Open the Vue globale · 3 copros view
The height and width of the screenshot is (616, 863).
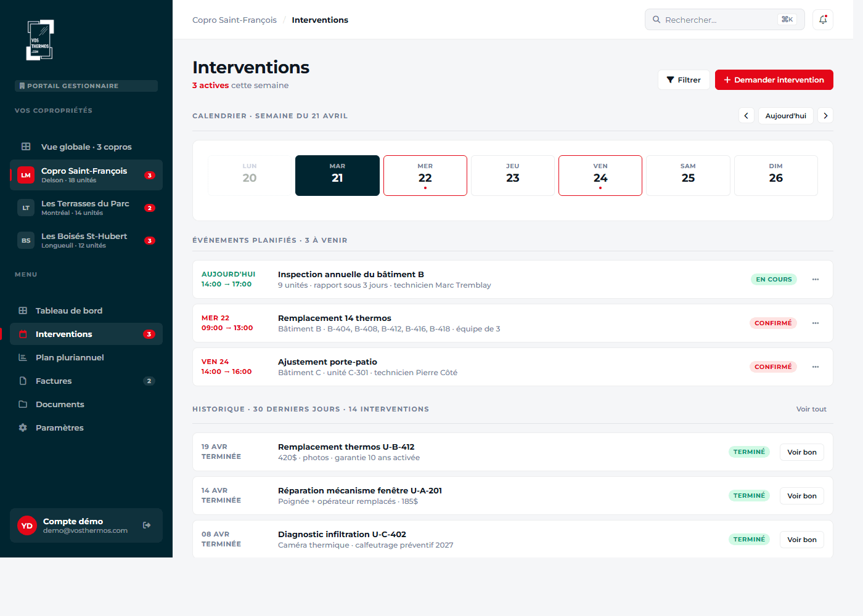point(86,147)
